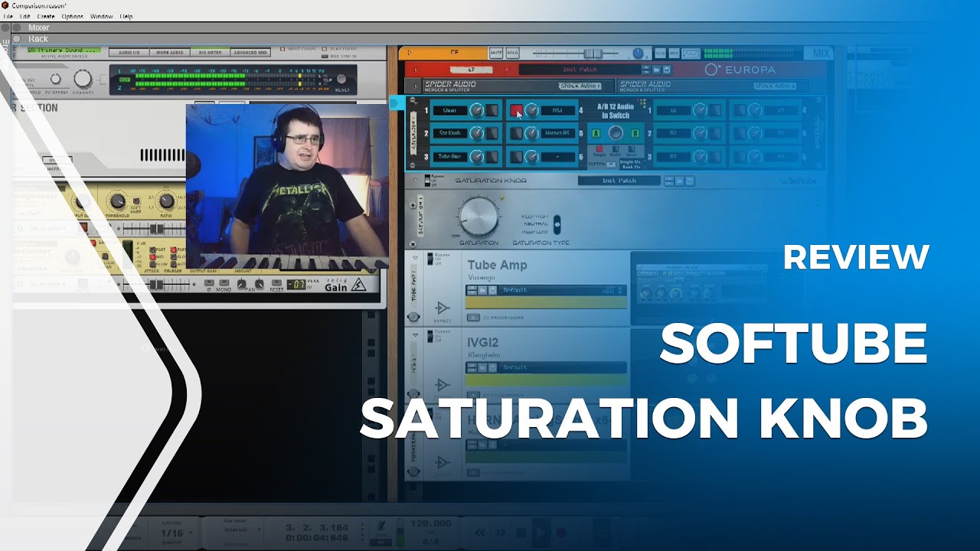The image size is (980, 551).
Task: Click the Selig Gain peak value display
Action: pos(297,285)
